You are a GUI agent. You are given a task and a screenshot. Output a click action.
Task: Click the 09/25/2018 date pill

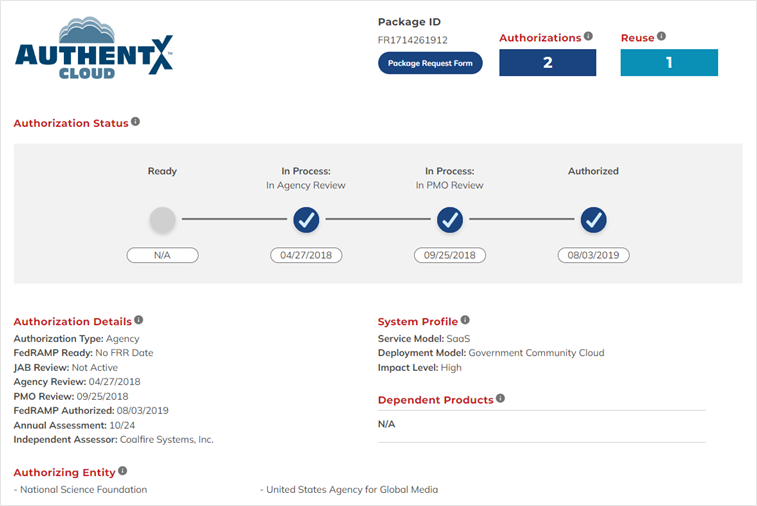point(450,255)
